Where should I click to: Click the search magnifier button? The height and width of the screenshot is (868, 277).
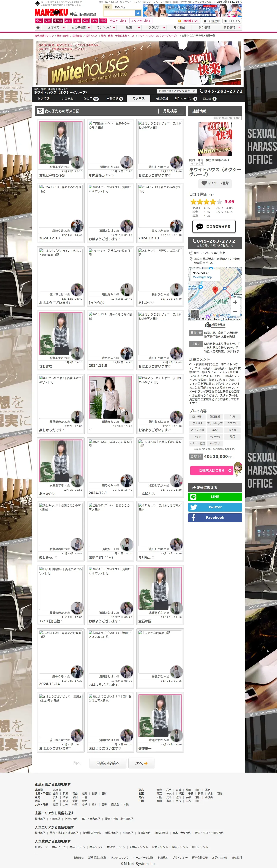tap(138, 13)
